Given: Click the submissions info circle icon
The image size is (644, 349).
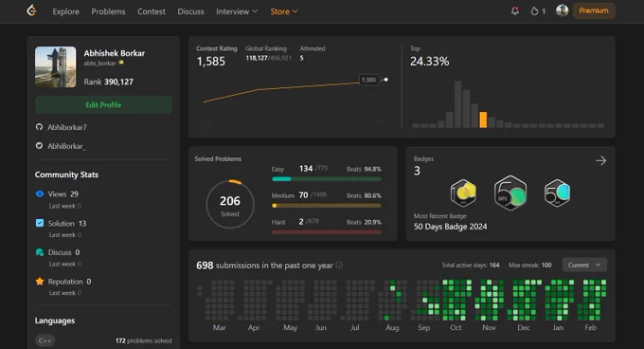Looking at the screenshot, I should [339, 266].
